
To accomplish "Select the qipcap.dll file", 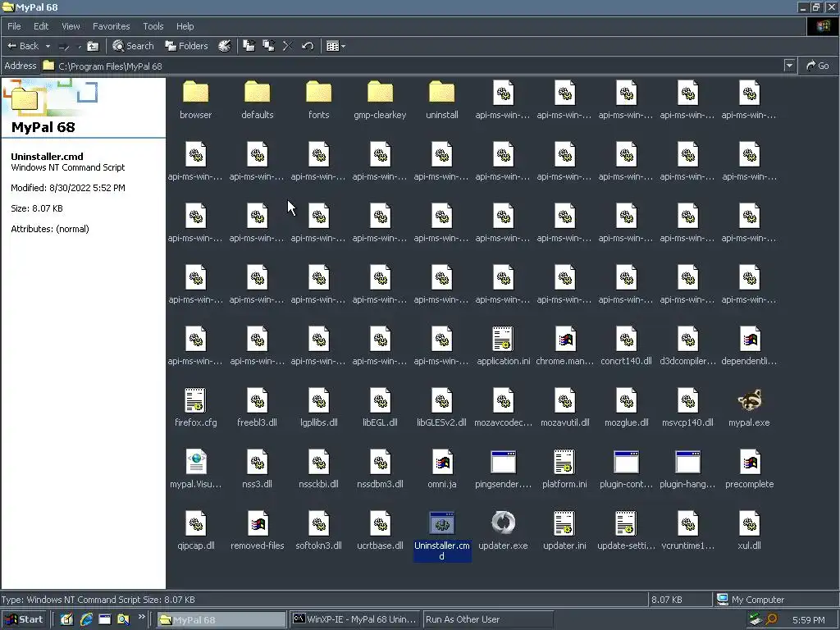I will [x=195, y=531].
